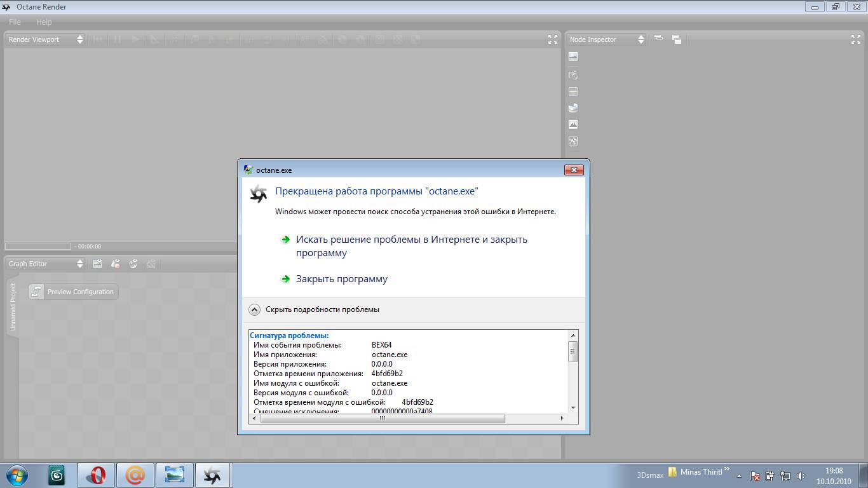The image size is (868, 488).
Task: Click the horizontal scrollbar thumb in problem details
Action: pos(383,419)
